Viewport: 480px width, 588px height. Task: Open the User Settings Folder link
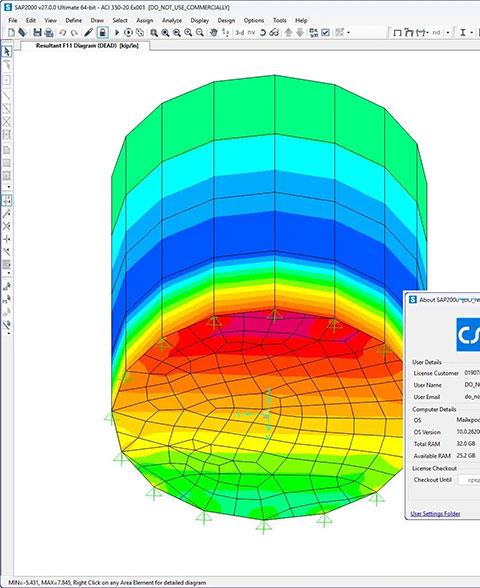[x=435, y=513]
